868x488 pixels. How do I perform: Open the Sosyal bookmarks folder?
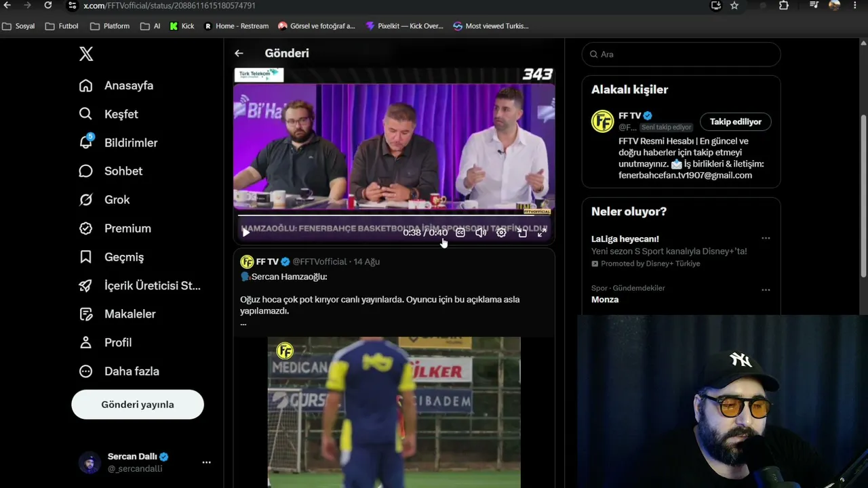pyautogui.click(x=19, y=26)
